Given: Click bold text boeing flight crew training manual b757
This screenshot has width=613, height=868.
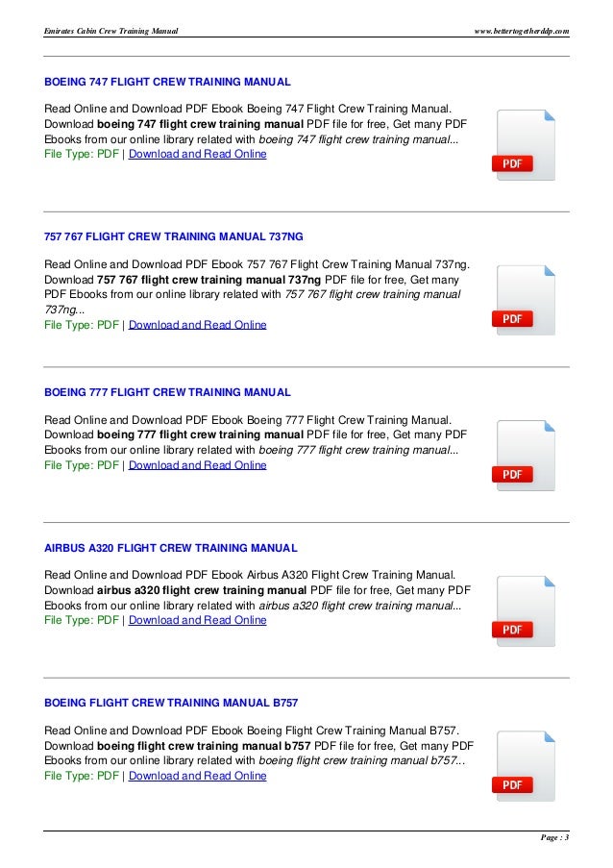Looking at the screenshot, I should (x=204, y=746).
